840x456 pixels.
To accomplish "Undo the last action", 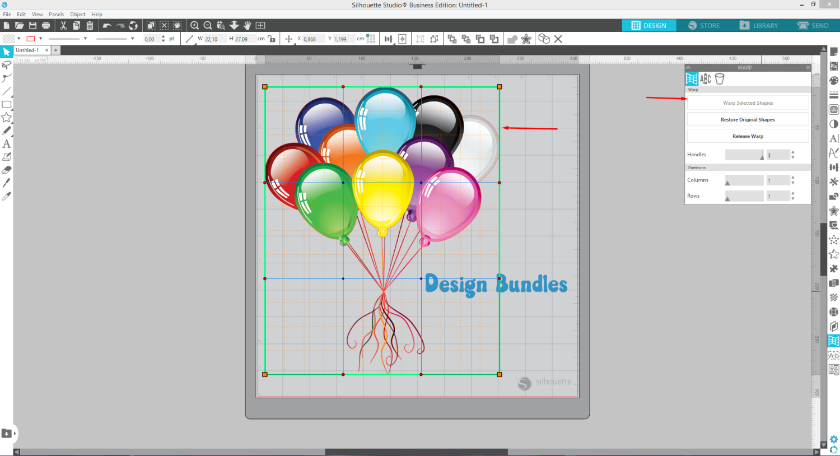I will pos(107,25).
